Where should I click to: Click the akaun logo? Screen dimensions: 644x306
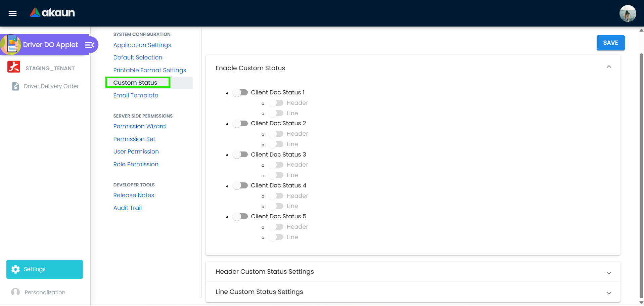tap(52, 13)
